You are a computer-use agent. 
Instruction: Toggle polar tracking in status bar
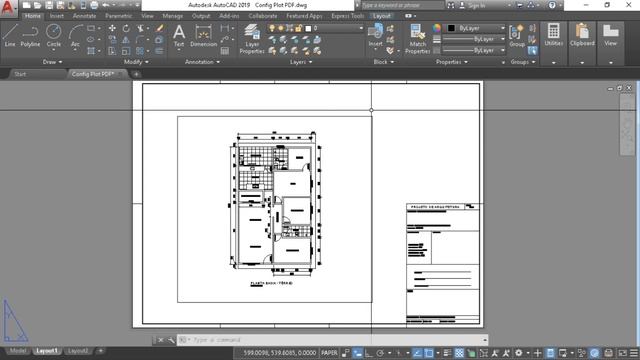[380, 353]
